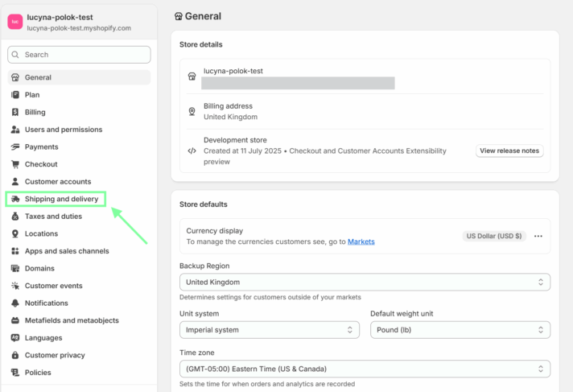Click the store avatar logo
573x392 pixels.
click(x=15, y=22)
